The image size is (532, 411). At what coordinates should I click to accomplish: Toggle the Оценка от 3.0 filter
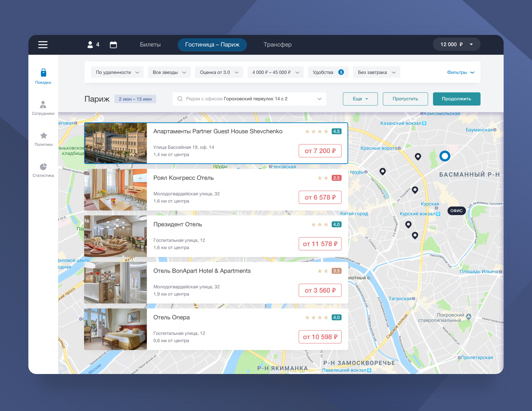tap(219, 72)
